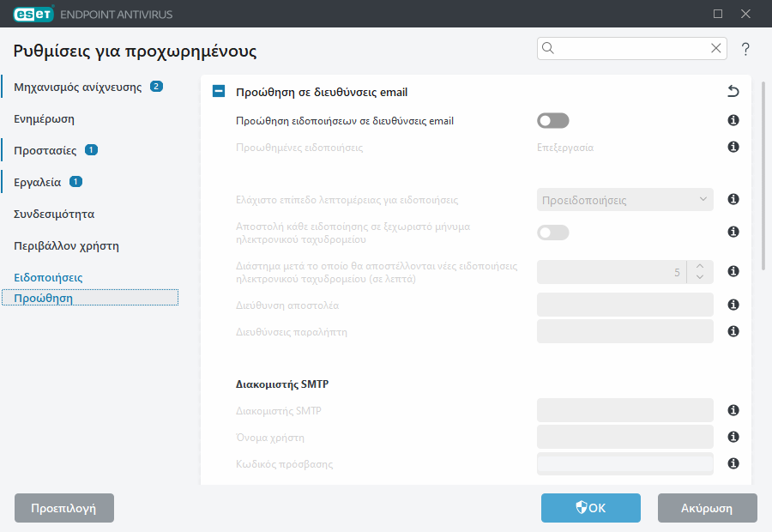Click info icon next to Κωδικός πρόσβασης
The height and width of the screenshot is (532, 772).
tap(733, 463)
